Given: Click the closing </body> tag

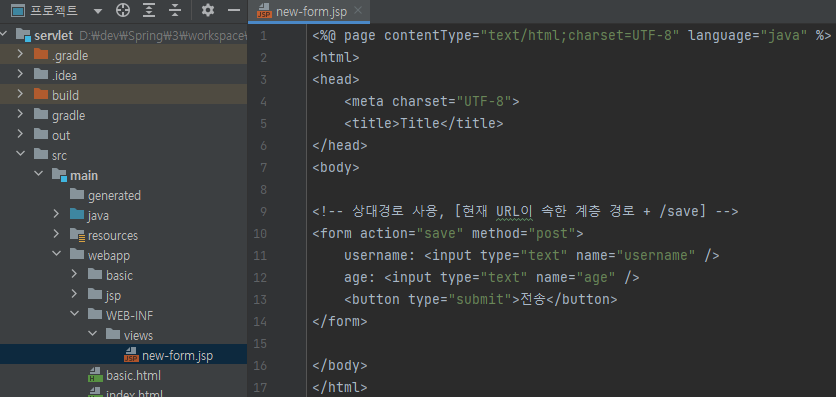Looking at the screenshot, I should coord(340,365).
